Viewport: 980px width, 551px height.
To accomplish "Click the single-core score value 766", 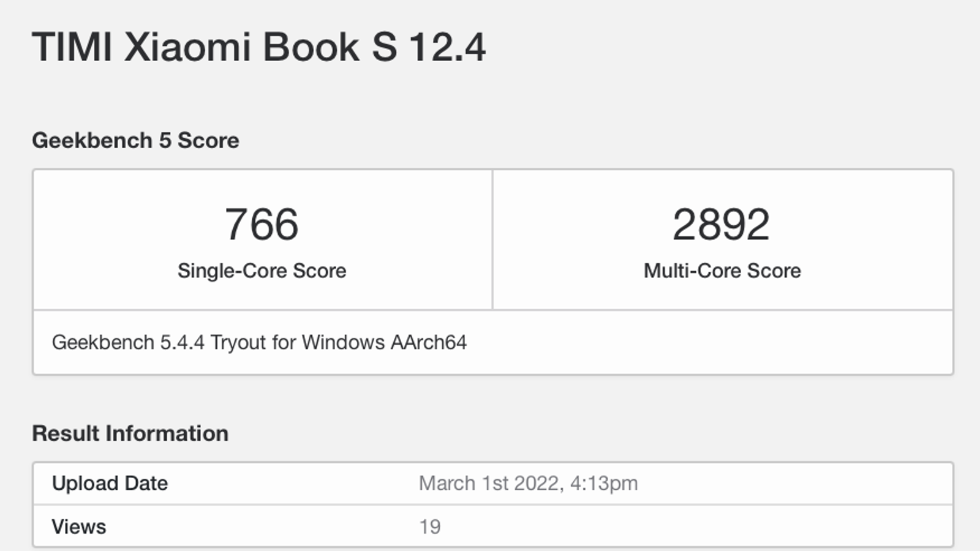I will pos(262,224).
